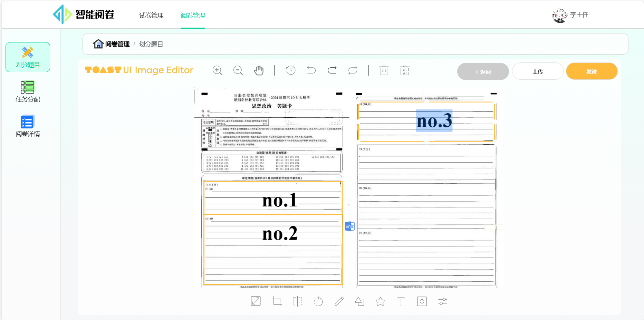Click the zoom in magnifier icon
644x320 pixels.
217,70
